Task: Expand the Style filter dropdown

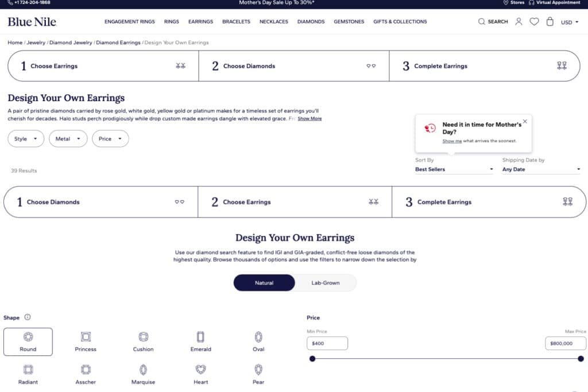Action: 26,139
